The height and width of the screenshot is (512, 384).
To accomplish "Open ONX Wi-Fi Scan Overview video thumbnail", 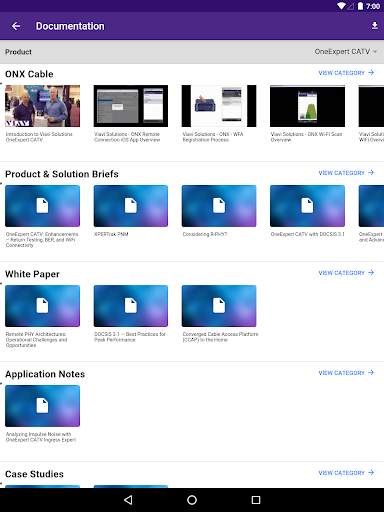I will pos(307,106).
